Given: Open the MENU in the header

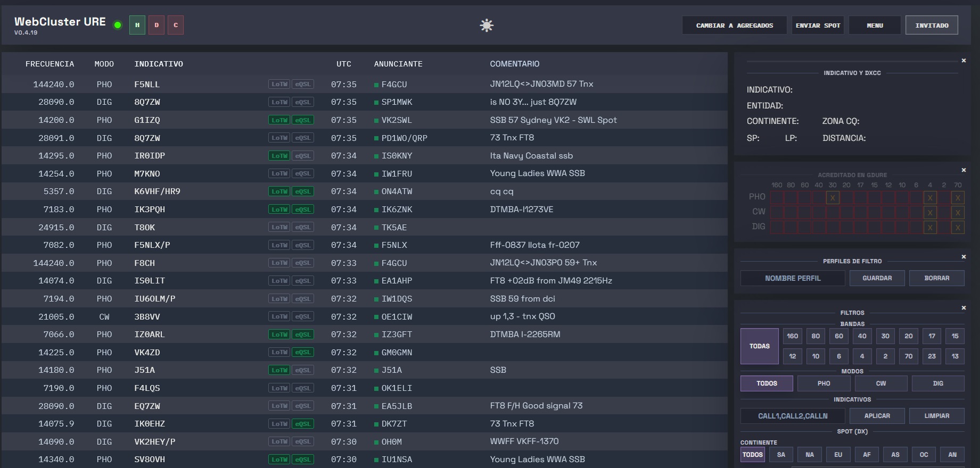Looking at the screenshot, I should (875, 26).
